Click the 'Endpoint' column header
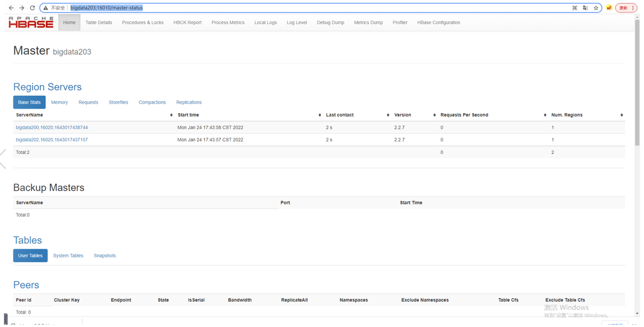The height and width of the screenshot is (327, 644). click(121, 300)
